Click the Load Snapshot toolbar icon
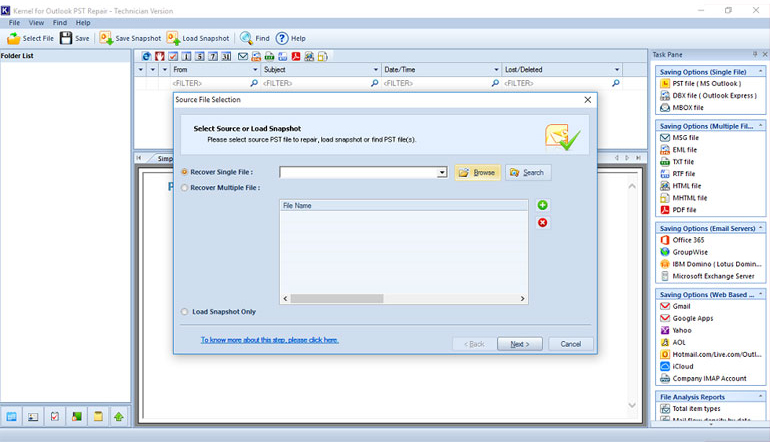Screen dimensions: 770x442 click(173, 38)
